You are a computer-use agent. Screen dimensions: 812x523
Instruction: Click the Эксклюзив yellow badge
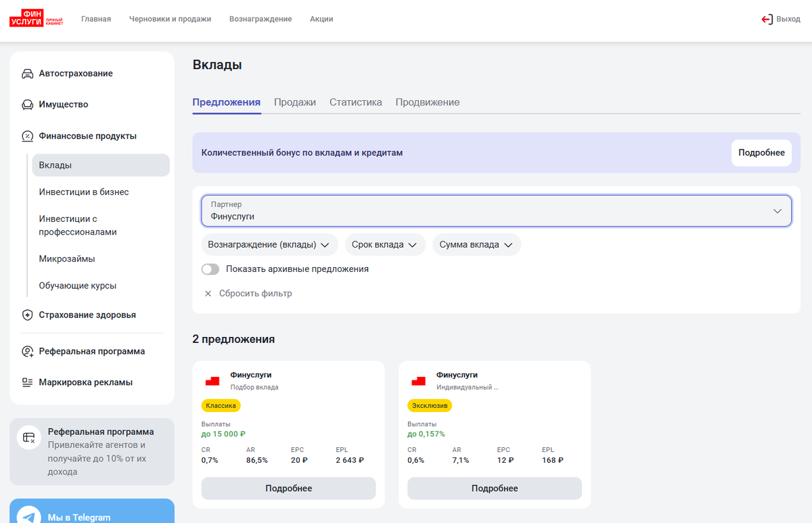[430, 406]
